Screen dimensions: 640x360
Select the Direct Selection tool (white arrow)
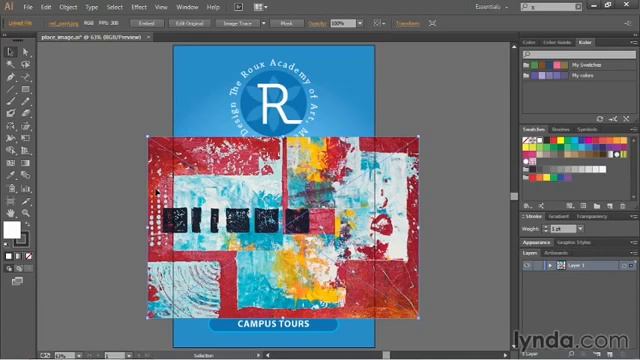[25, 52]
